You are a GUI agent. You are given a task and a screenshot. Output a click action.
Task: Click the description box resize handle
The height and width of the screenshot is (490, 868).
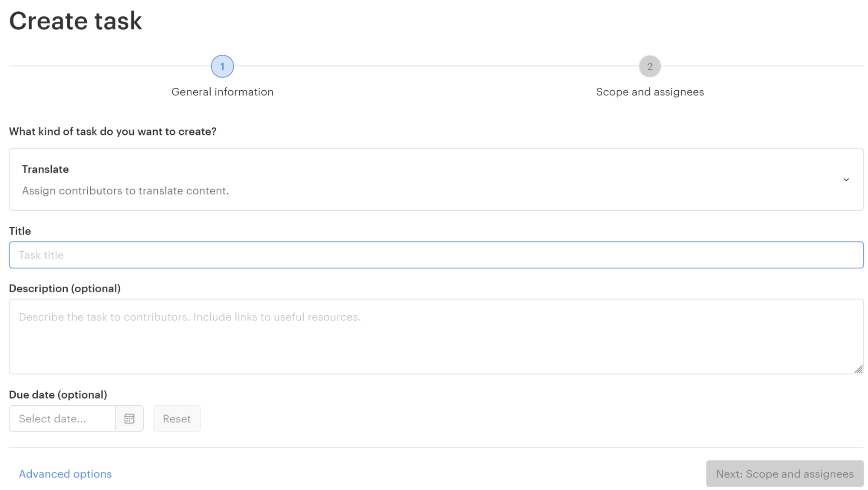point(858,369)
